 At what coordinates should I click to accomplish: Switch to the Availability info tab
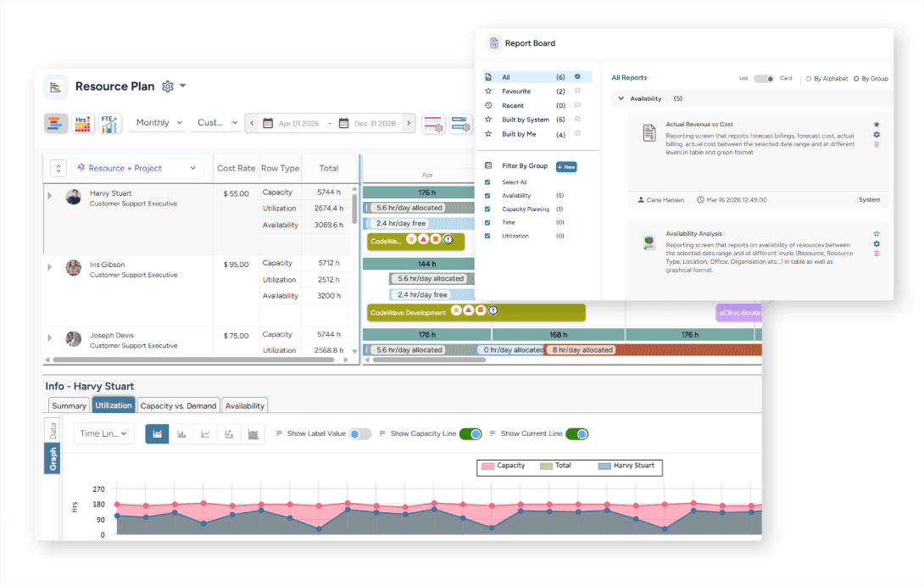(x=244, y=405)
